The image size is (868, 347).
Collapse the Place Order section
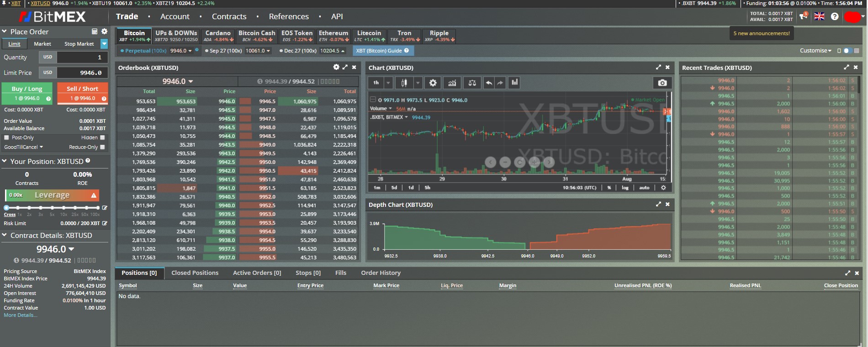[4, 32]
